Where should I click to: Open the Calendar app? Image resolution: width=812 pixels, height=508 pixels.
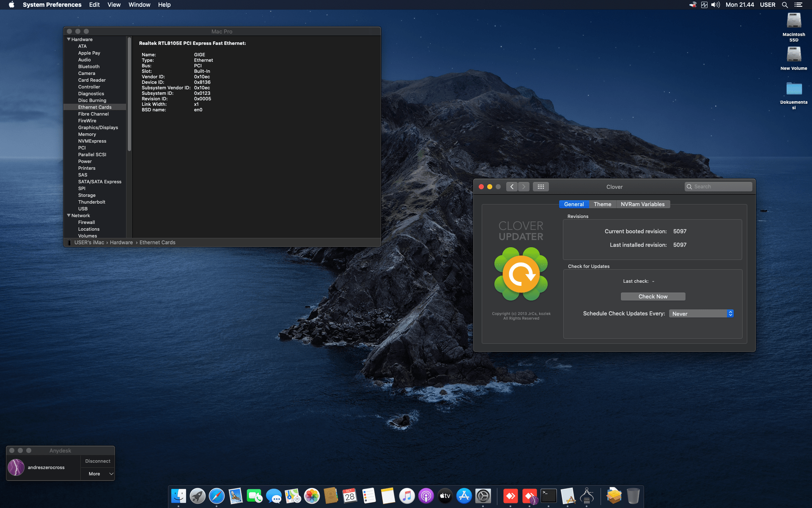click(x=349, y=495)
